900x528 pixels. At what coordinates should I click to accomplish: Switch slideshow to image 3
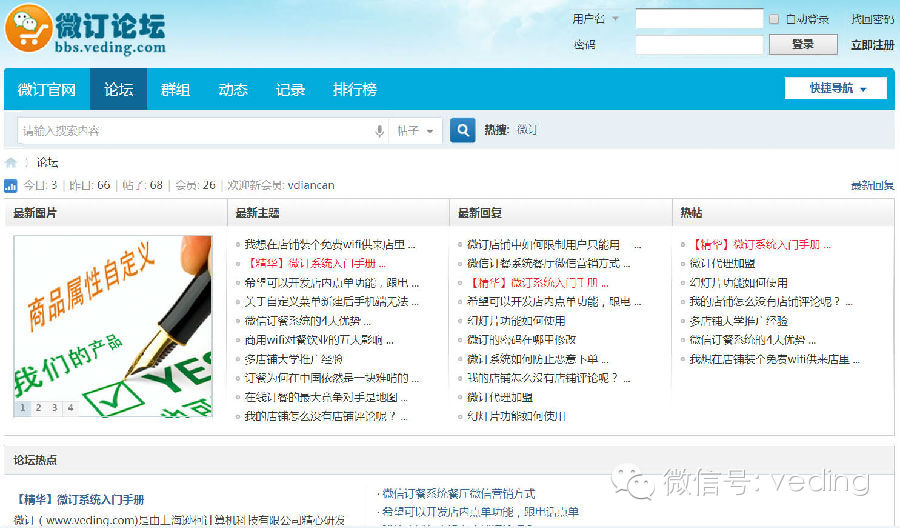point(55,407)
